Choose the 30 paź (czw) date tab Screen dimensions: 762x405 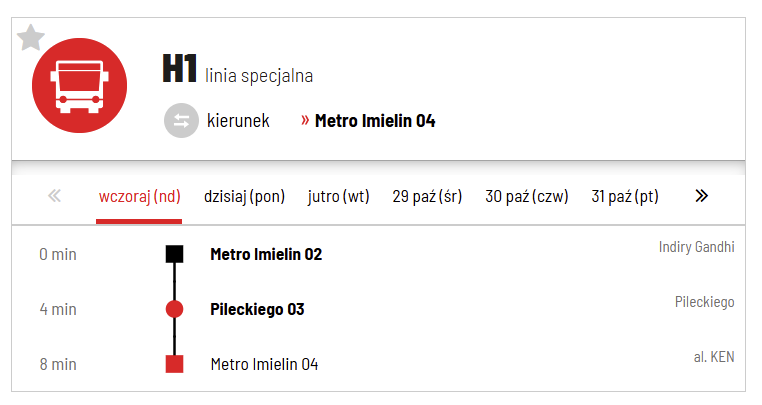point(526,196)
